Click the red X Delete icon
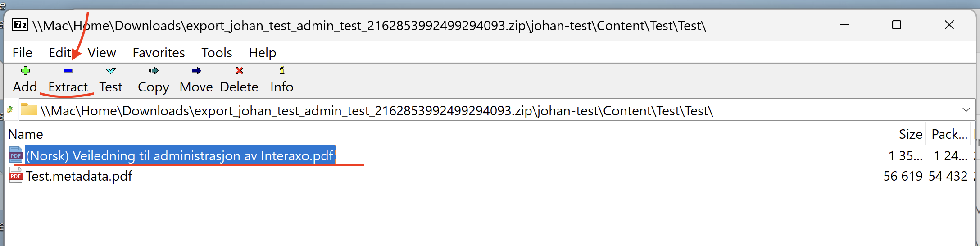Screen dimensions: 980x246 tap(239, 71)
